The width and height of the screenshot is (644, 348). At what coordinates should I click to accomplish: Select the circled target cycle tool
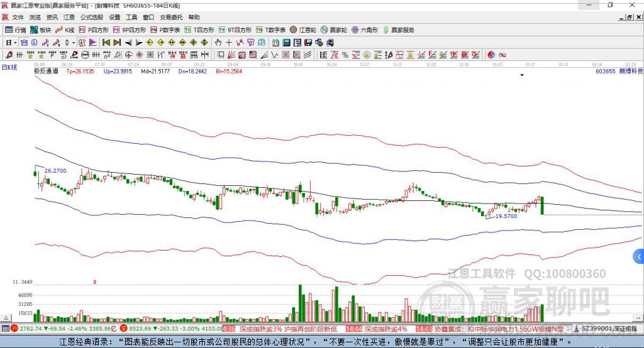pos(128,55)
